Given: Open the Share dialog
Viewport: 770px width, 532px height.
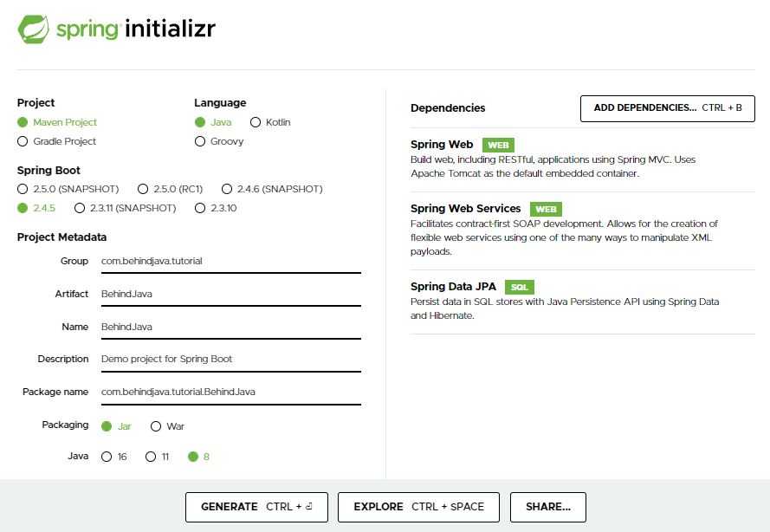Looking at the screenshot, I should tap(548, 507).
